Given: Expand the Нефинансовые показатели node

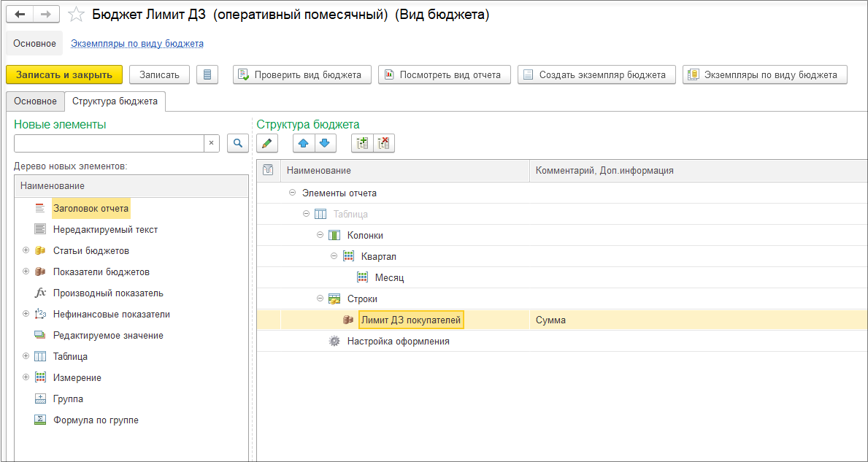Looking at the screenshot, I should (26, 314).
